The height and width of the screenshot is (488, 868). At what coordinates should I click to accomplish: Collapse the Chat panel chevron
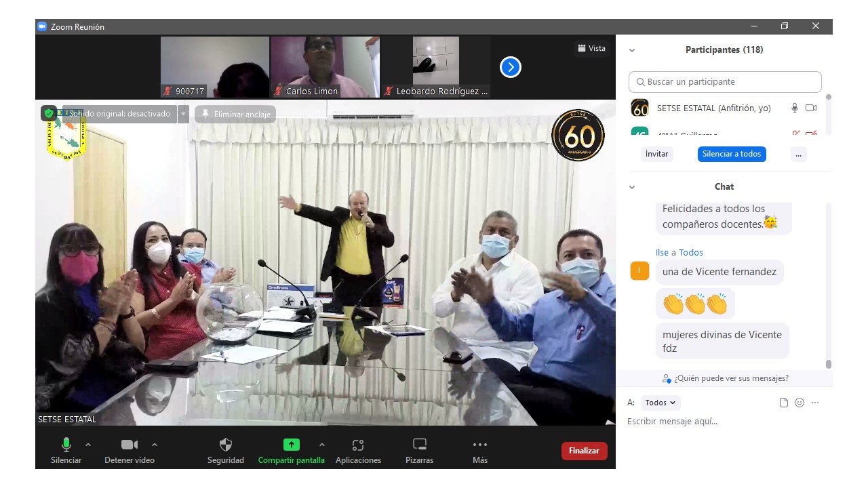tap(632, 187)
